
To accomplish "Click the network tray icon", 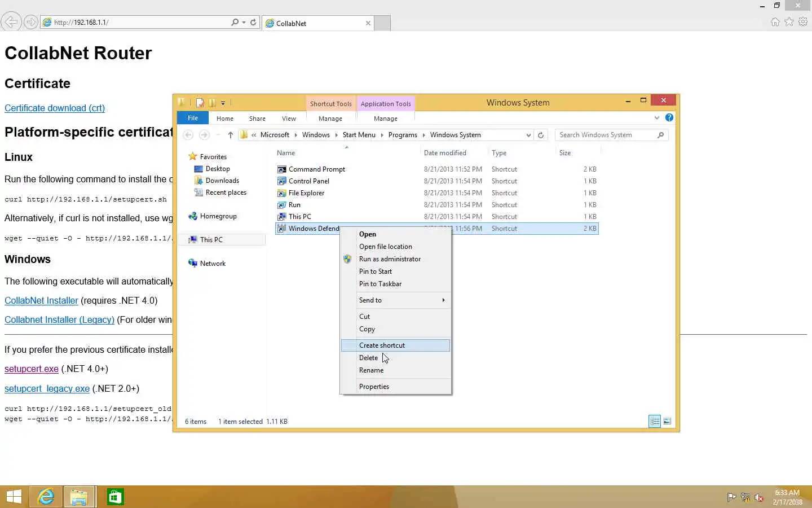I will (x=745, y=497).
